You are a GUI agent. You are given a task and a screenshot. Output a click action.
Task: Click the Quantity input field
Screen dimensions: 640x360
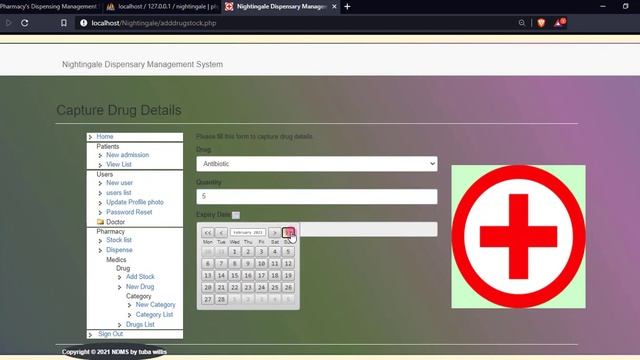click(x=317, y=196)
